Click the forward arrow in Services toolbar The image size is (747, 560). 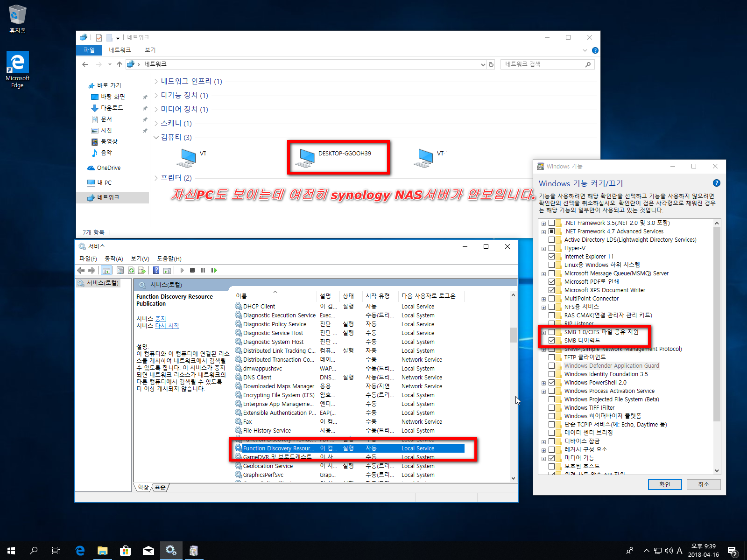92,270
